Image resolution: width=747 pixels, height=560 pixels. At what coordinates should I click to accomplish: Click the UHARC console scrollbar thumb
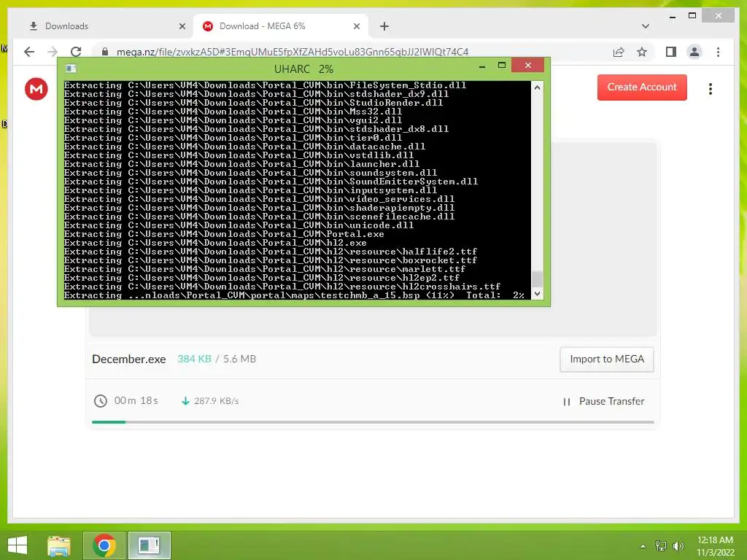537,279
